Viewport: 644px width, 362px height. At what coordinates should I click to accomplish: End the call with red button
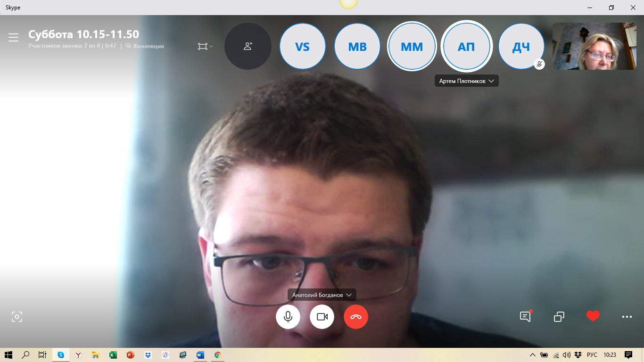[356, 317]
